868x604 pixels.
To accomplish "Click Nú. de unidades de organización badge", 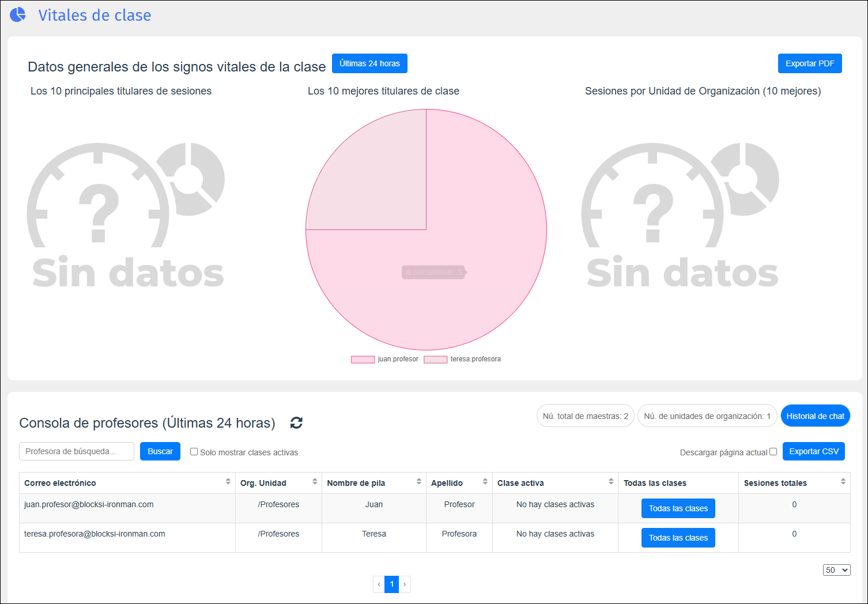I will coord(707,416).
